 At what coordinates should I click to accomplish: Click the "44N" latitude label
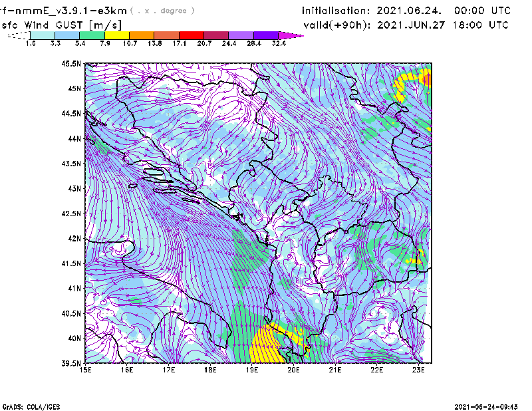pos(74,138)
